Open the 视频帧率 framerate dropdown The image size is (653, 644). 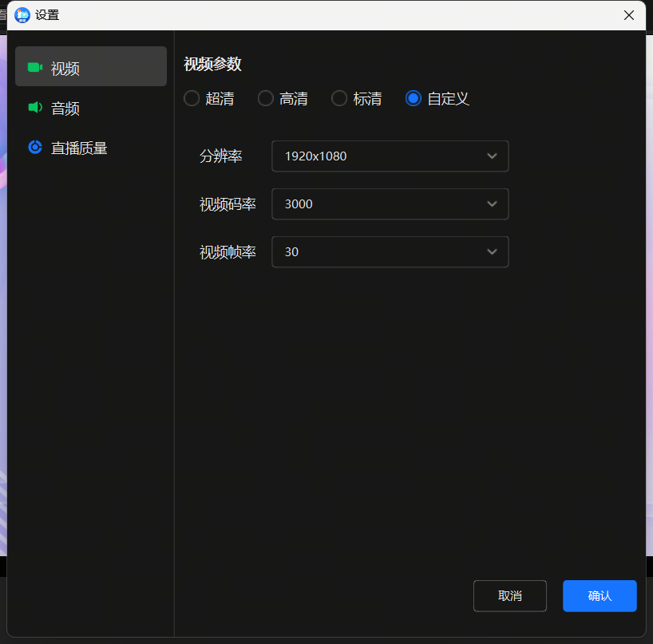click(x=390, y=251)
